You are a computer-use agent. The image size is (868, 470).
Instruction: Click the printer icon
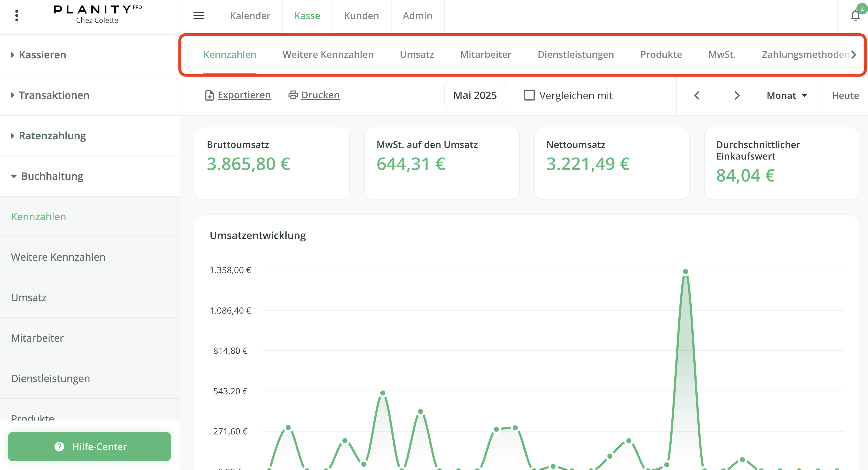click(293, 95)
